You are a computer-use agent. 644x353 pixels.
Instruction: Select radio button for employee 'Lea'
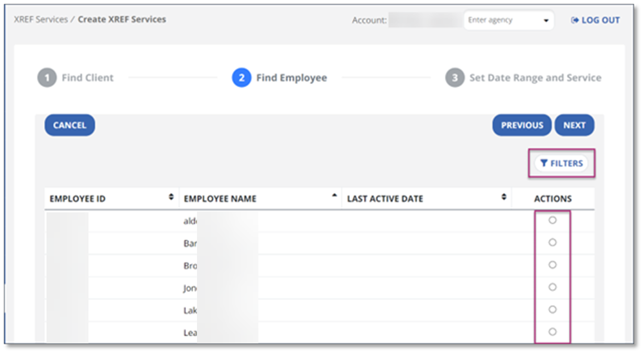click(x=552, y=332)
